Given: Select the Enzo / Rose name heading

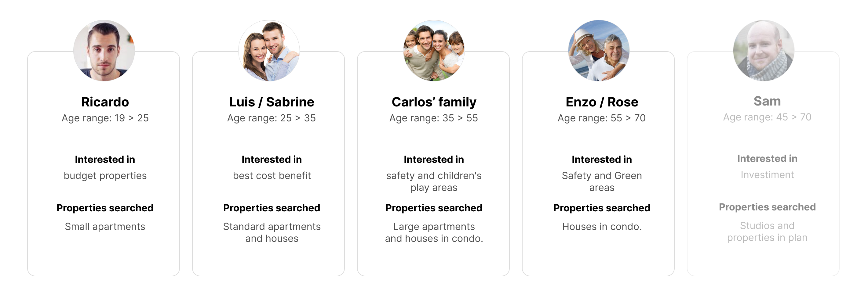Looking at the screenshot, I should coord(602,102).
